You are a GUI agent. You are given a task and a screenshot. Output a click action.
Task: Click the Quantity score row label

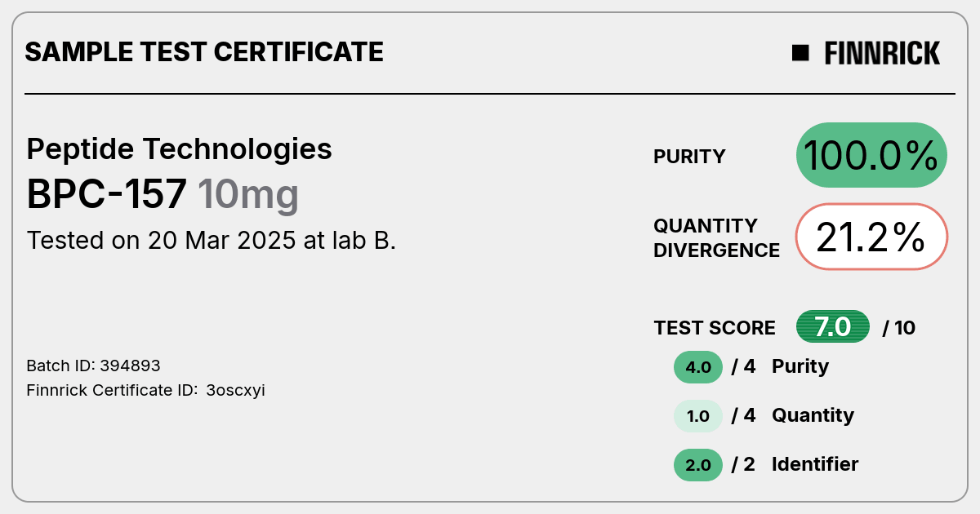click(813, 415)
